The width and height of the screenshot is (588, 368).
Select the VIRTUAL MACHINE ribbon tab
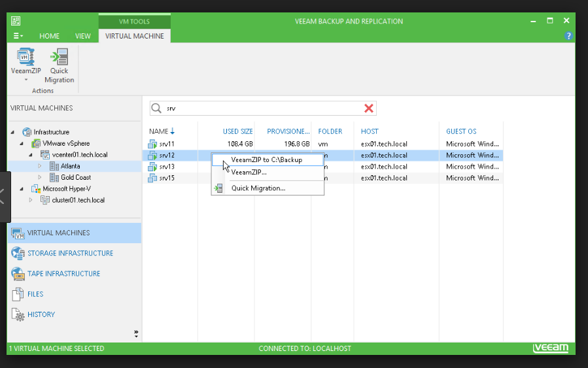[134, 36]
